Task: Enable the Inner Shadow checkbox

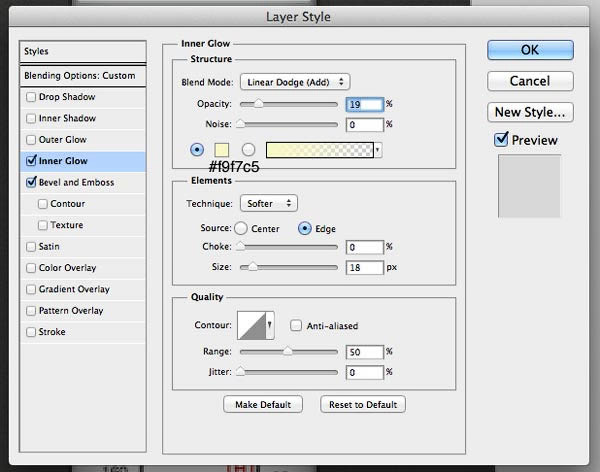Action: pos(31,118)
